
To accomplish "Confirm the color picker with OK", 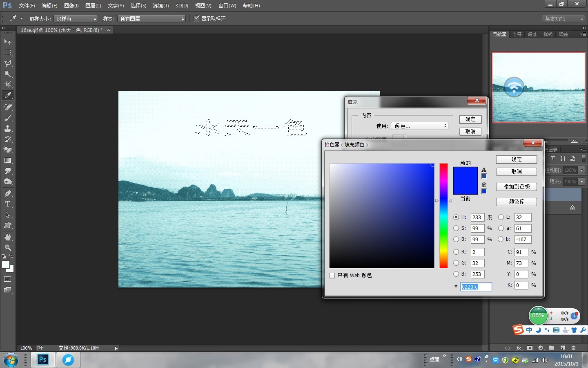I will [x=517, y=159].
